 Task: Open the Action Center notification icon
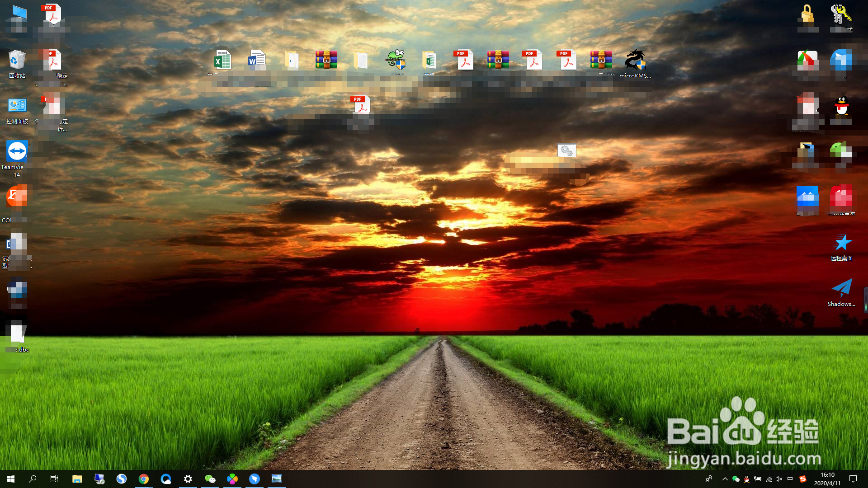click(x=853, y=479)
